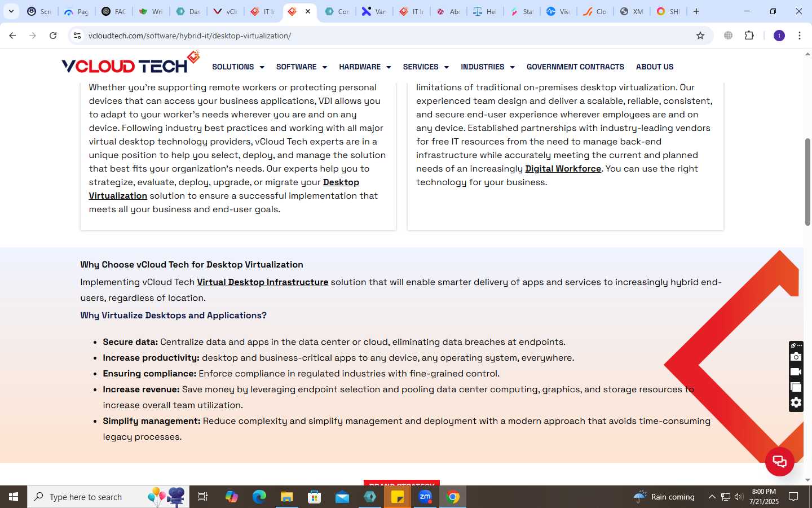Expand the SERVICES menu

click(x=426, y=67)
